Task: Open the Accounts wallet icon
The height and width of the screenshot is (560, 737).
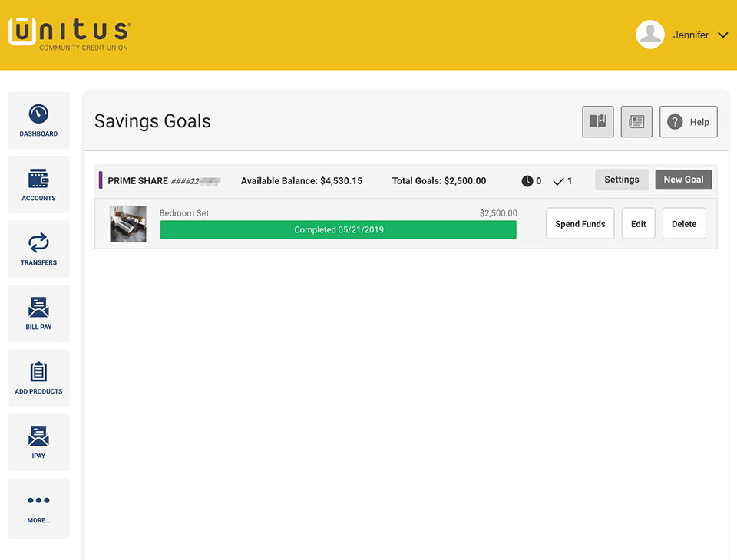Action: (x=38, y=179)
